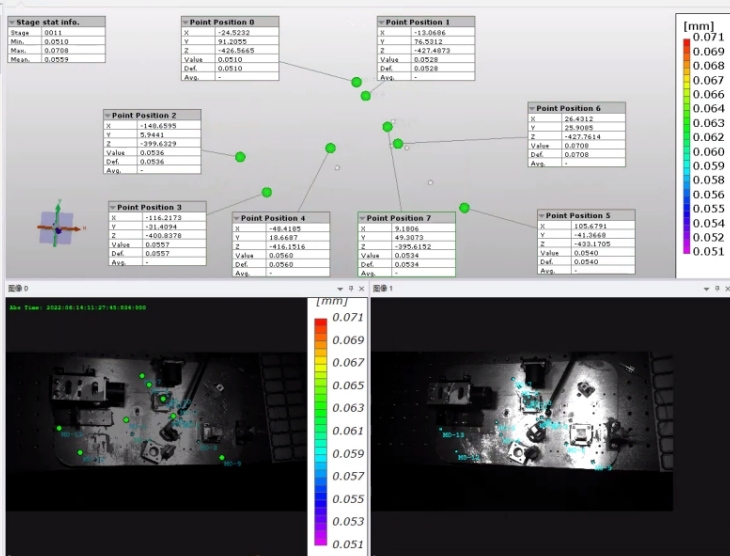730x556 pixels.
Task: Pin the Image 1 panel
Action: 717,288
